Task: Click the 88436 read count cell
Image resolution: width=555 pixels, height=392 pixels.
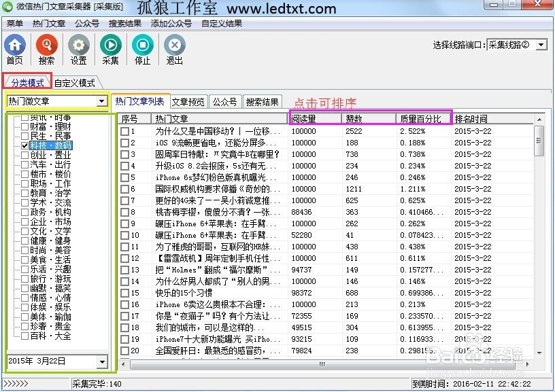Action: (x=301, y=212)
